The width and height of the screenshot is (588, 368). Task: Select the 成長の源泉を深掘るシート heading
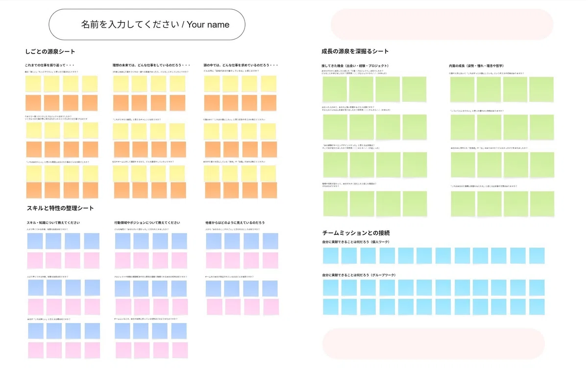coord(355,51)
